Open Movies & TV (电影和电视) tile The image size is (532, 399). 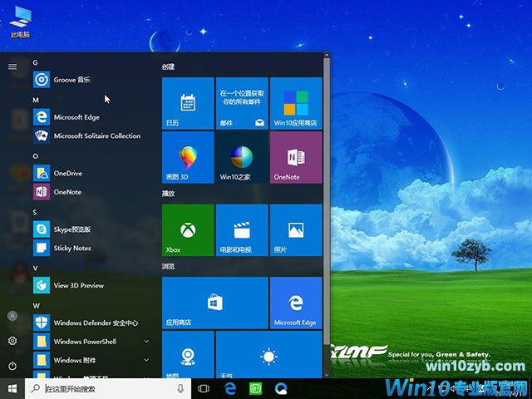coord(241,229)
